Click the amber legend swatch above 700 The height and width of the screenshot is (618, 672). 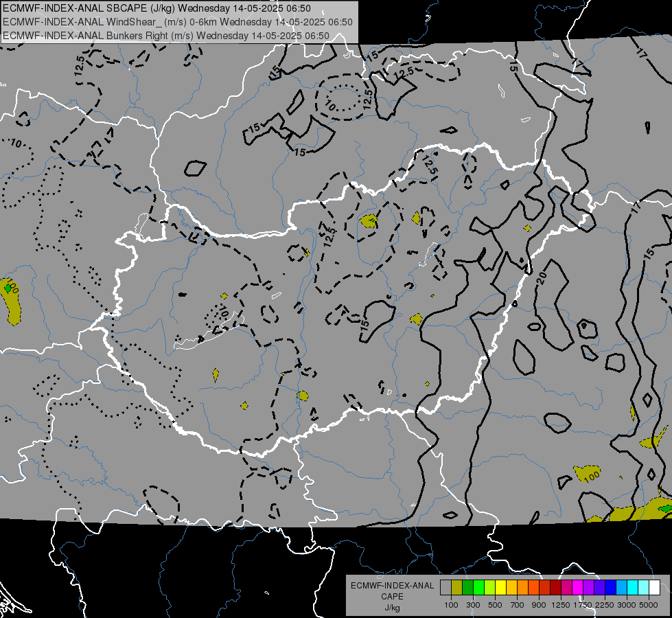point(511,588)
